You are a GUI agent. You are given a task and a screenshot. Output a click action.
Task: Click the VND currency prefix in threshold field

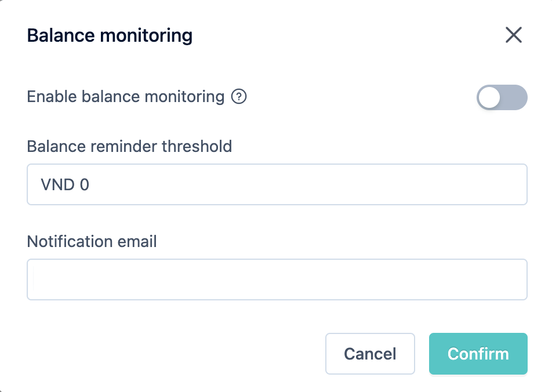58,184
